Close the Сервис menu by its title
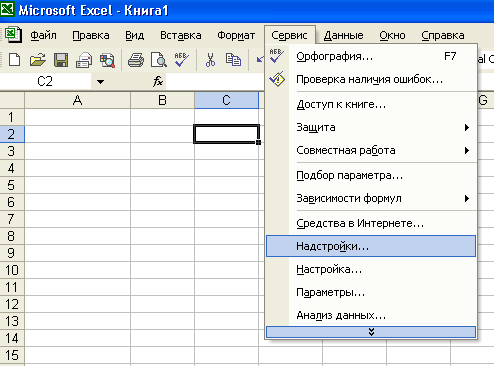Image resolution: width=494 pixels, height=366 pixels. tap(289, 35)
